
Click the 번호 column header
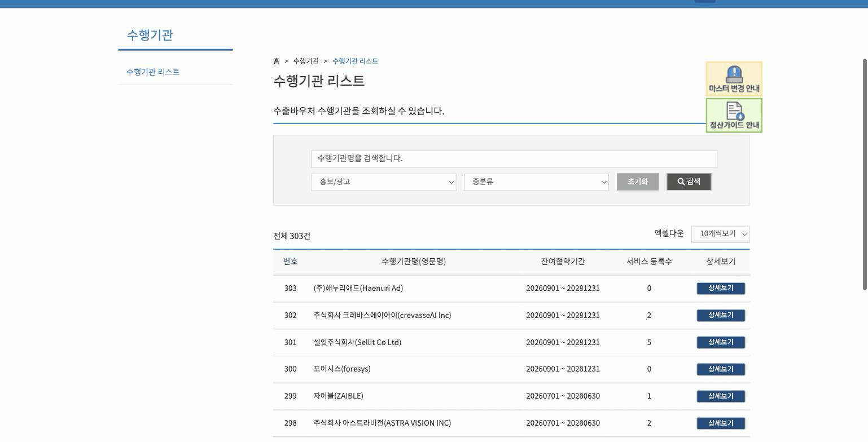290,262
